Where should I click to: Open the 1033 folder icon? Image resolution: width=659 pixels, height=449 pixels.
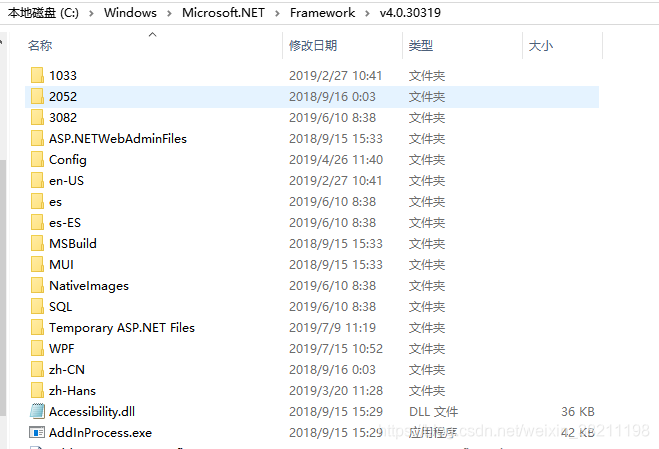click(x=37, y=76)
